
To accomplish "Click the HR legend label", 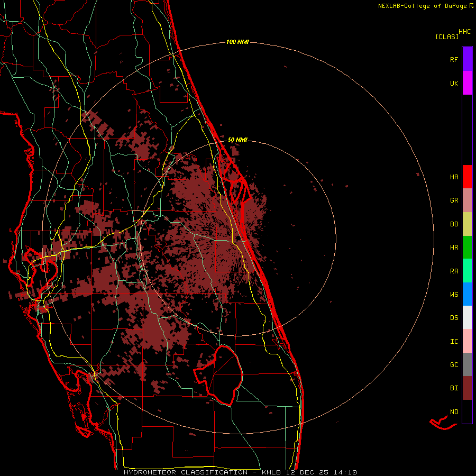I will (x=454, y=248).
